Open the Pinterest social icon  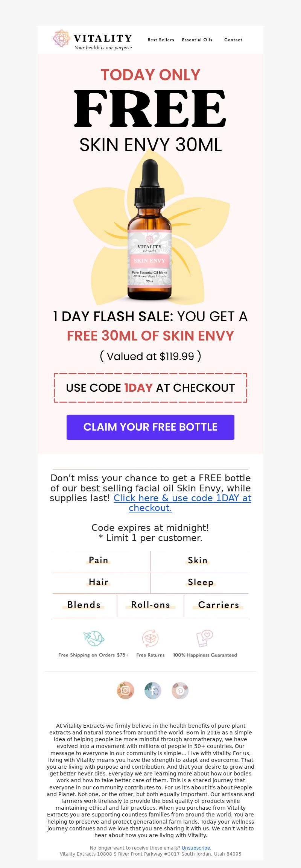(180, 690)
